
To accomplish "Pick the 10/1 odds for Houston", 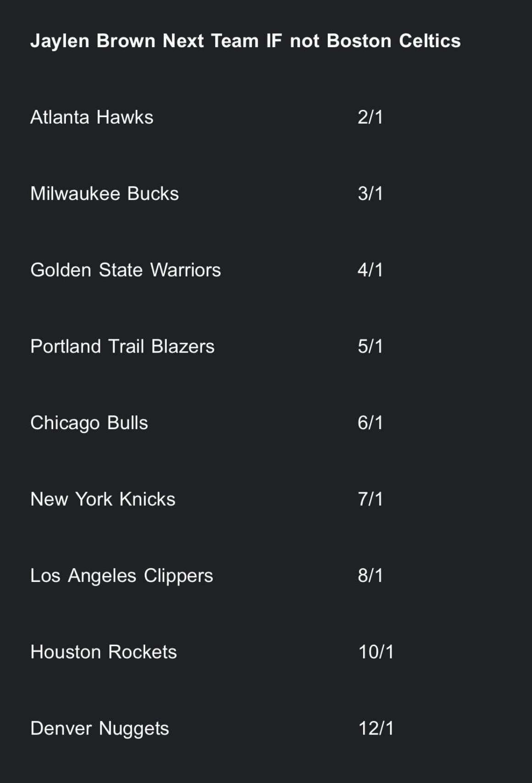I will click(376, 652).
